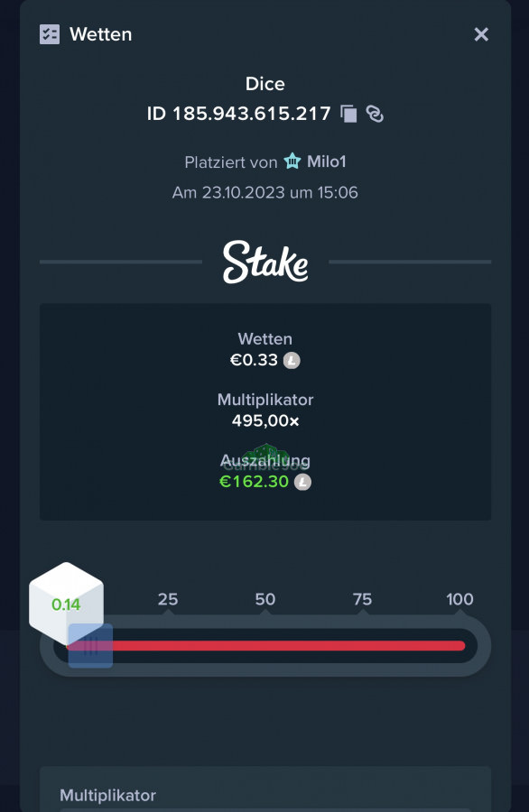529x812 pixels.
Task: Click the red slider track near 50
Action: [265, 646]
